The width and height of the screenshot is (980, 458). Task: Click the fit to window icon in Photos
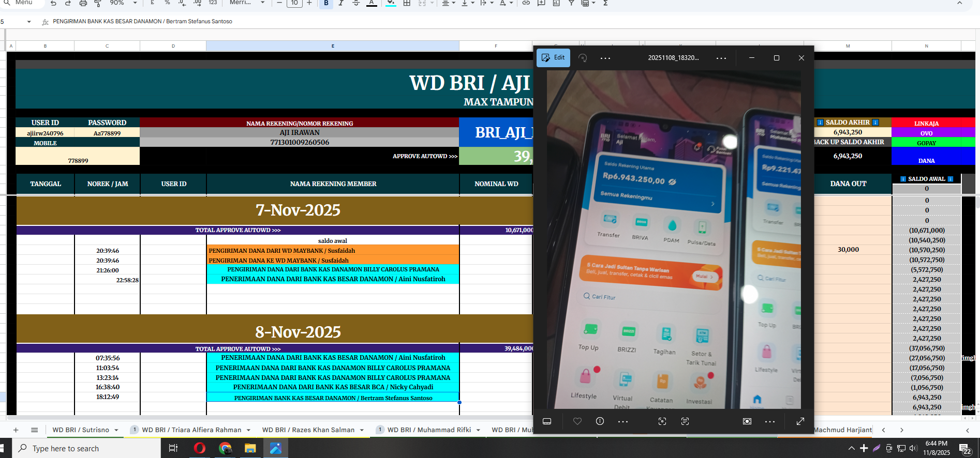point(747,421)
